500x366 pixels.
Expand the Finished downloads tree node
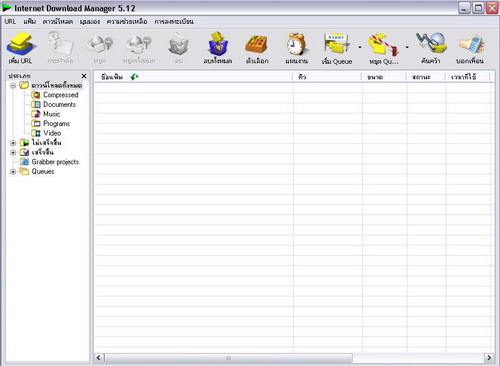(13, 153)
